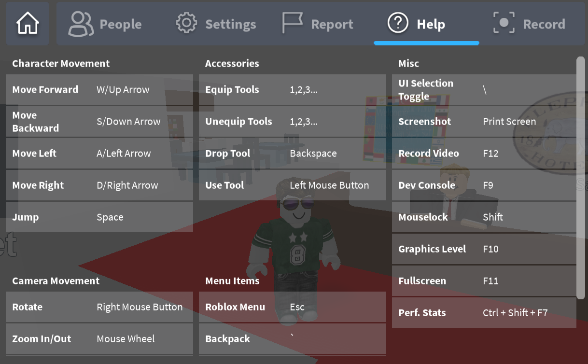Click the F10 key binding
Screen dimensions: 588x364
490,249
